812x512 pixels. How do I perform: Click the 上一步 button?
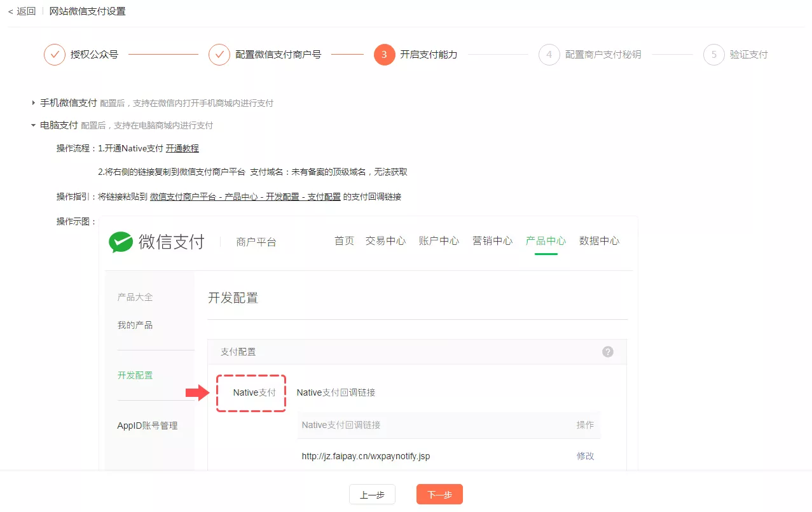click(372, 494)
